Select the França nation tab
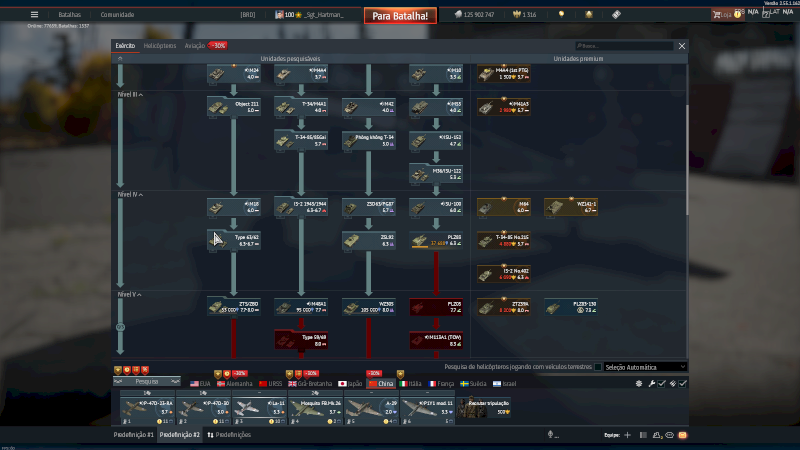This screenshot has width=800, height=450. tap(441, 384)
